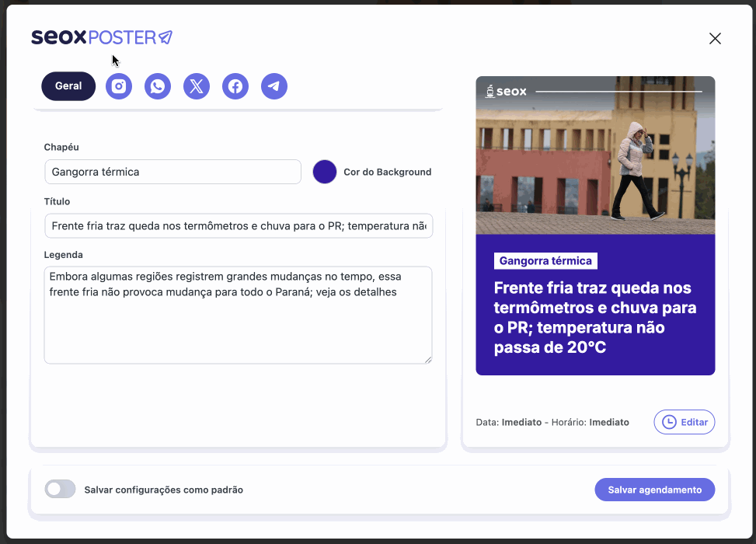Select the Geral tab
This screenshot has width=756, height=544.
coord(68,86)
